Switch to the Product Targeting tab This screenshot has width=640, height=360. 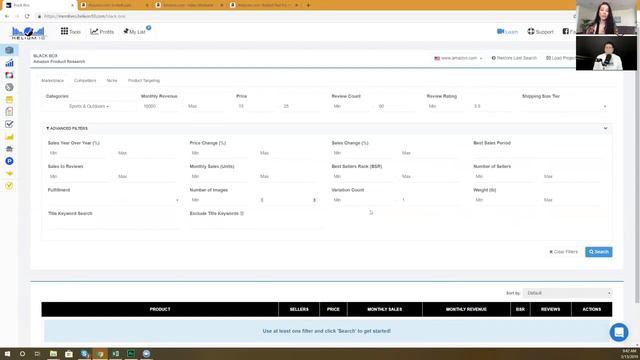tap(144, 80)
